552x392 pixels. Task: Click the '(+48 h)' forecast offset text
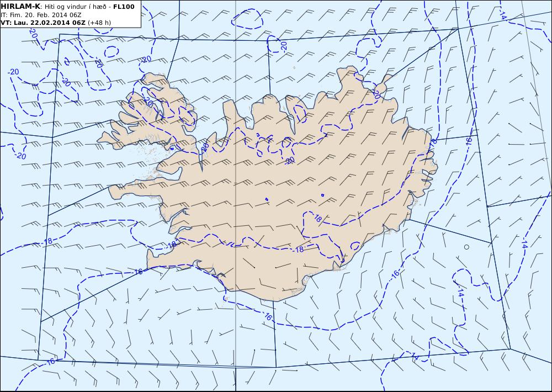pyautogui.click(x=99, y=23)
